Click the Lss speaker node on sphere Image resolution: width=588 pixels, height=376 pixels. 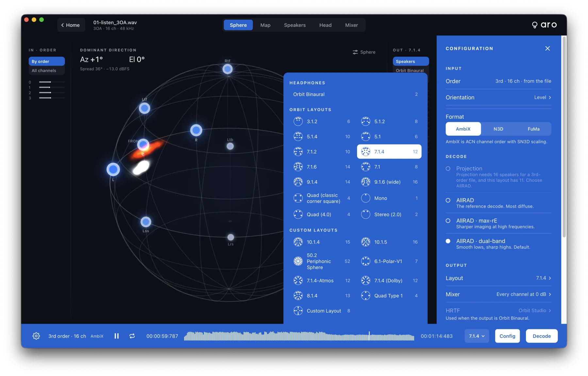[x=146, y=222]
